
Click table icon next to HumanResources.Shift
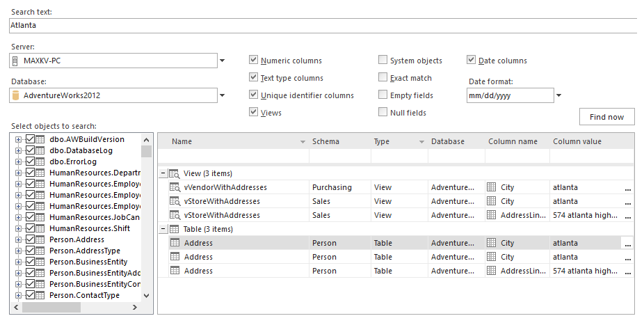click(x=40, y=228)
